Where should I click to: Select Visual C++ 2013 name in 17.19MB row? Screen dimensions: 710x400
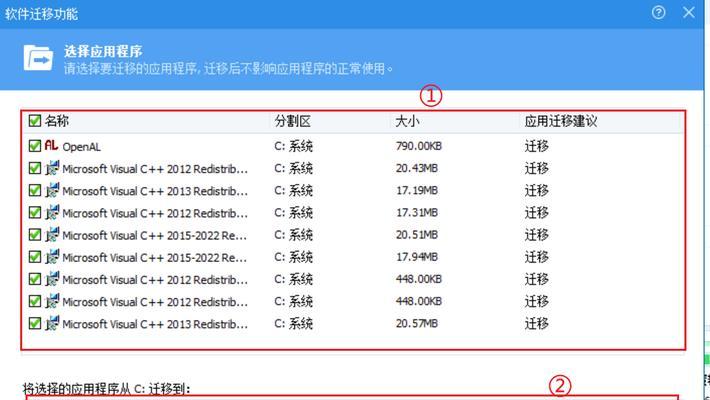[x=155, y=191]
